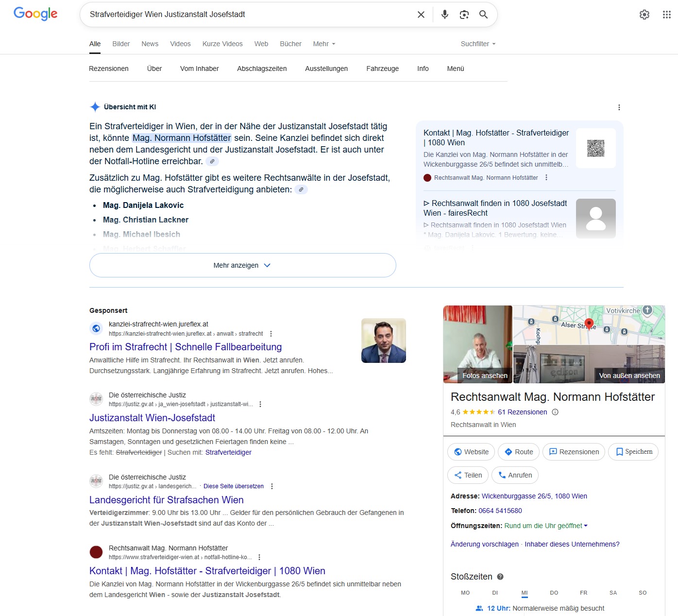The width and height of the screenshot is (678, 616).
Task: Open the source link chip after "Notfall-Hotline erreichbar"
Action: tap(212, 161)
